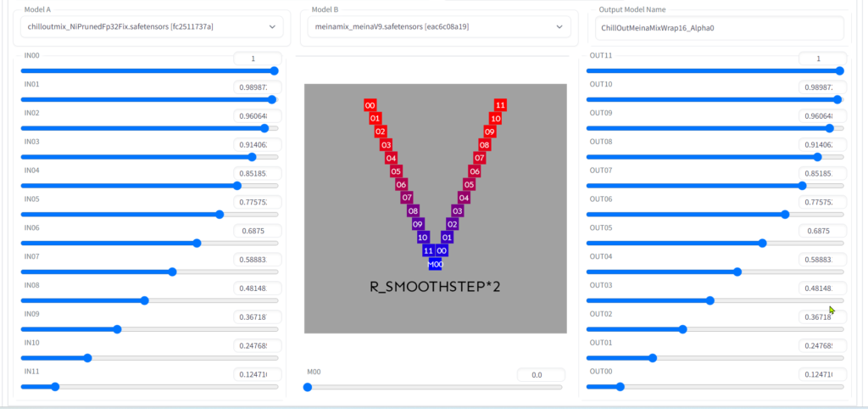Click the M00 slider handle
This screenshot has width=868, height=409.
tap(308, 387)
